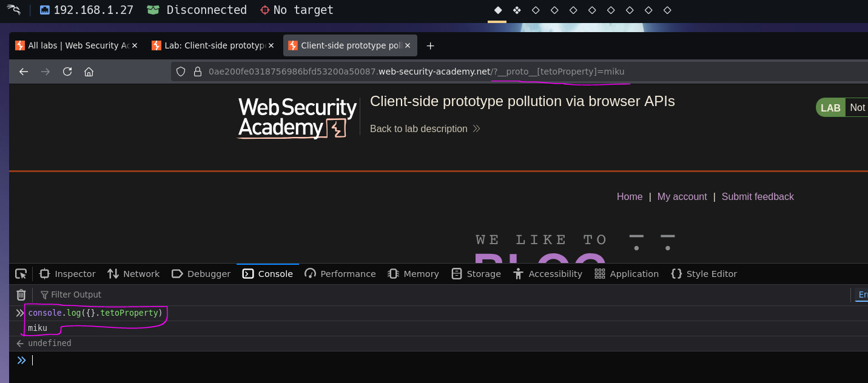Viewport: 868px width, 383px height.
Task: Go back with the browser back arrow
Action: pos(24,72)
